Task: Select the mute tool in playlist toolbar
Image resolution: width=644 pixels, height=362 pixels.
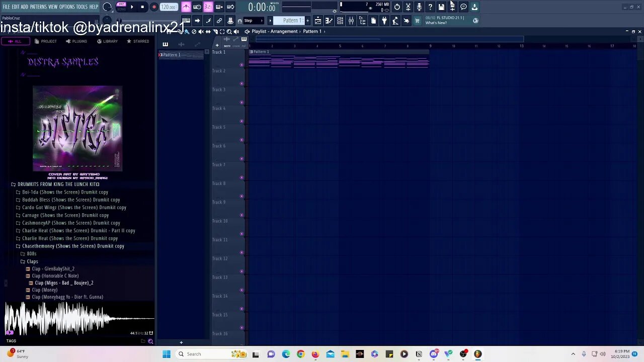Action: tap(201, 32)
